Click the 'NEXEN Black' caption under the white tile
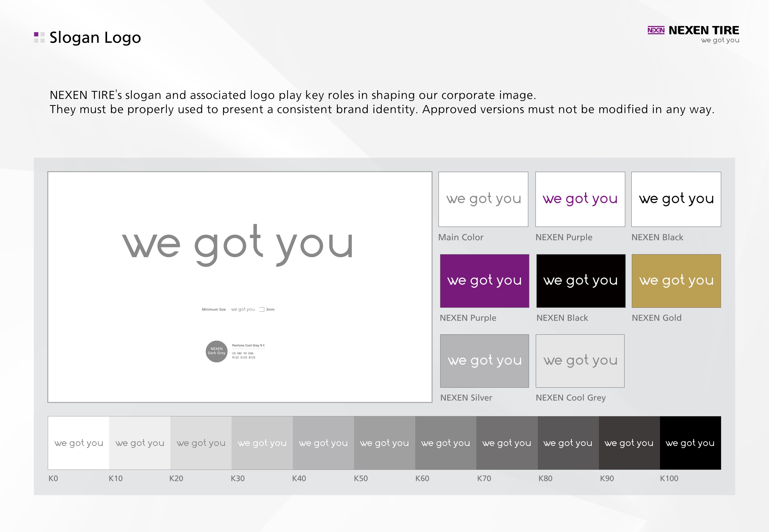Screen dimensions: 769x532 coord(657,237)
